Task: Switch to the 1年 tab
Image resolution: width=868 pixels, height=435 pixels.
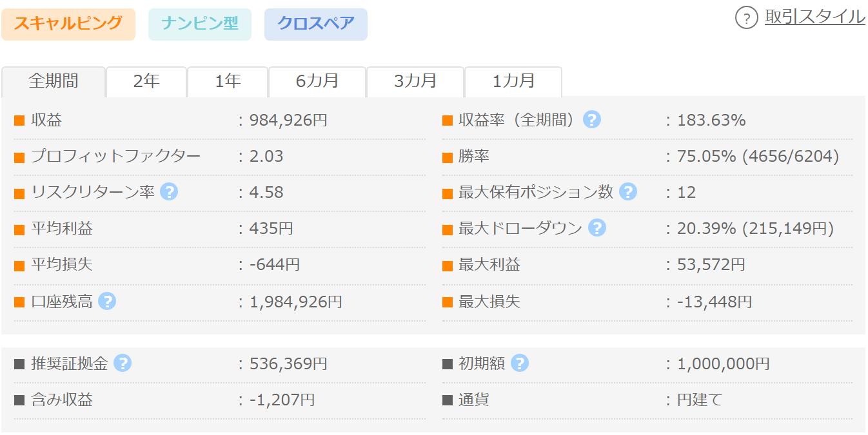Action: [x=228, y=82]
